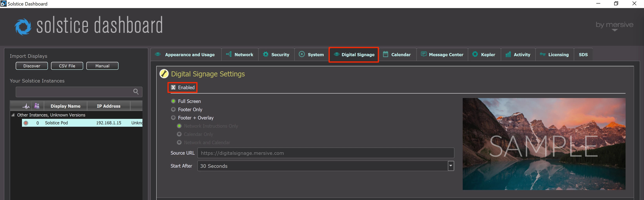Click the 30 Seconds value in Start After

(x=214, y=166)
